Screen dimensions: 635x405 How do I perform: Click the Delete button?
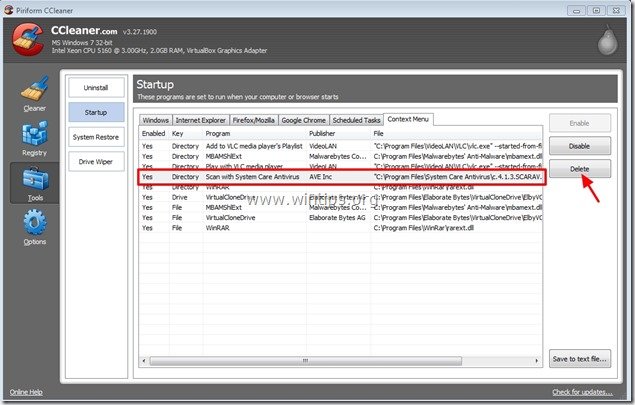[579, 169]
